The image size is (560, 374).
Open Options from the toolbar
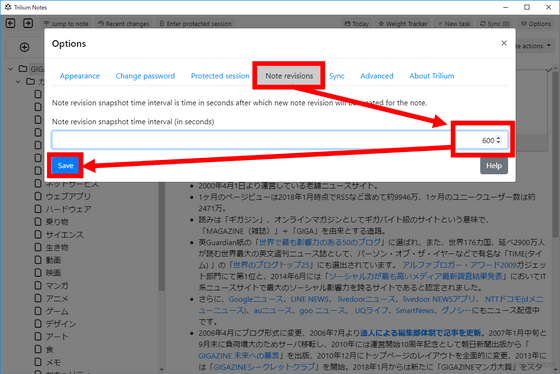[536, 24]
